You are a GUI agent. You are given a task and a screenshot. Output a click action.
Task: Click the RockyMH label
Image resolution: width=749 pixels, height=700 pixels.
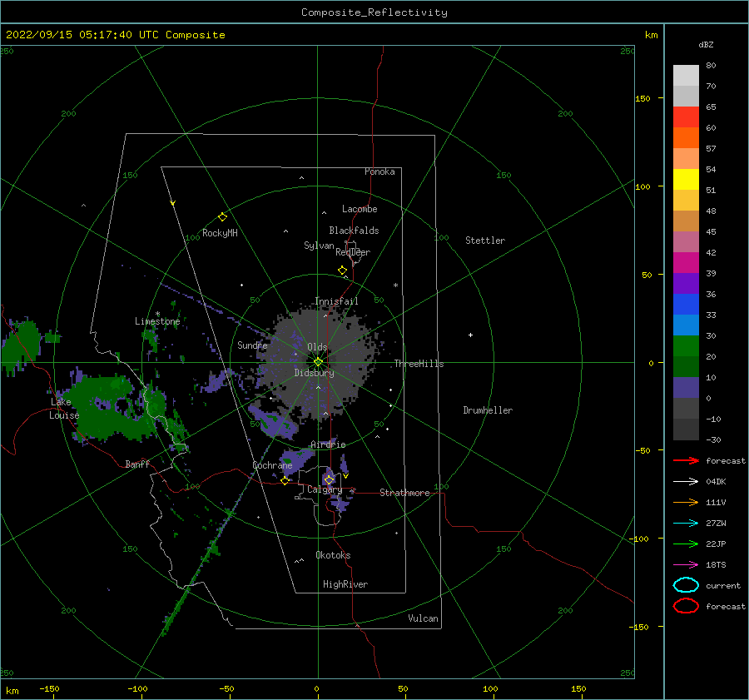220,234
